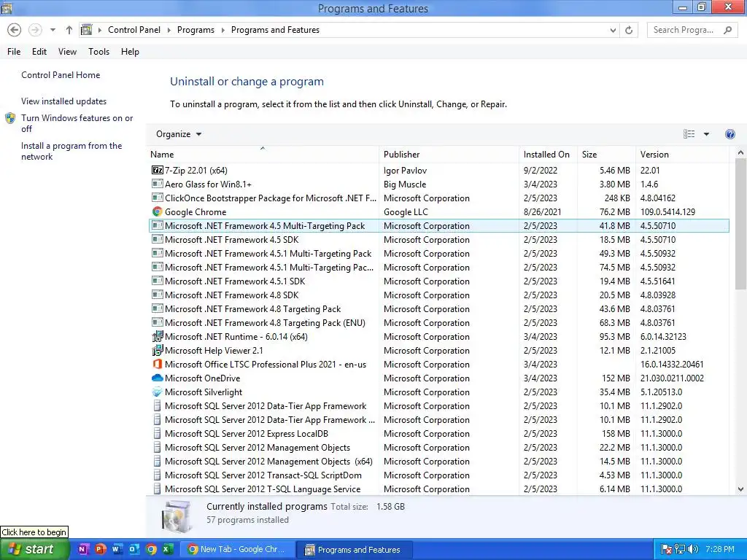The height and width of the screenshot is (560, 747).
Task: Open the recent locations dropdown arrow
Action: [53, 30]
